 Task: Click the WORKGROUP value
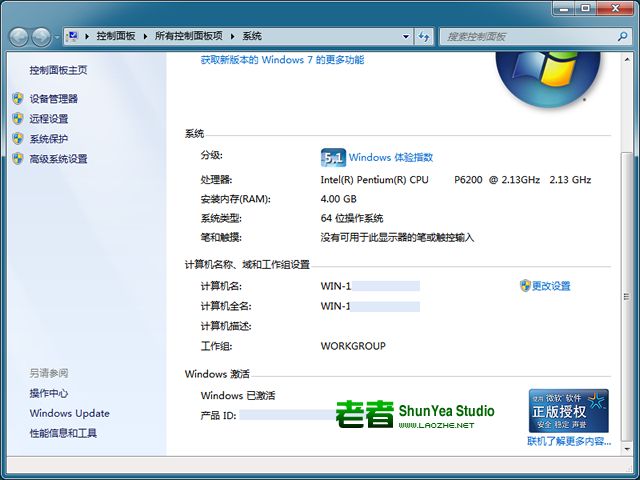[353, 346]
